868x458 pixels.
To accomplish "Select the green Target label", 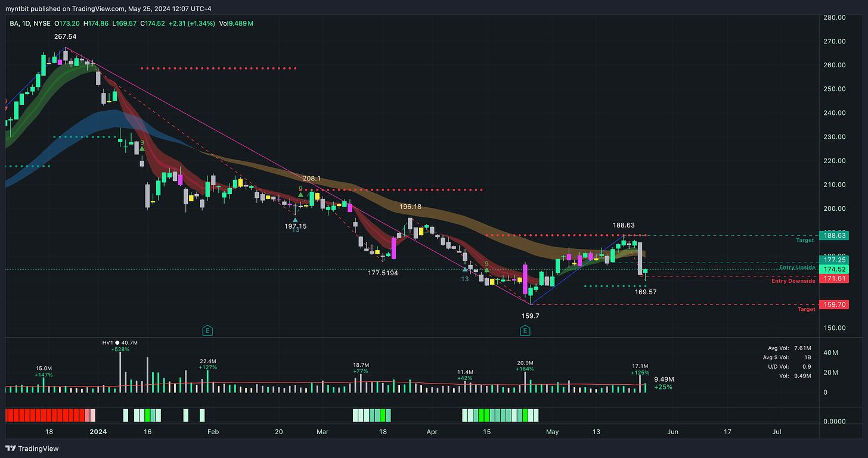I will coord(805,240).
